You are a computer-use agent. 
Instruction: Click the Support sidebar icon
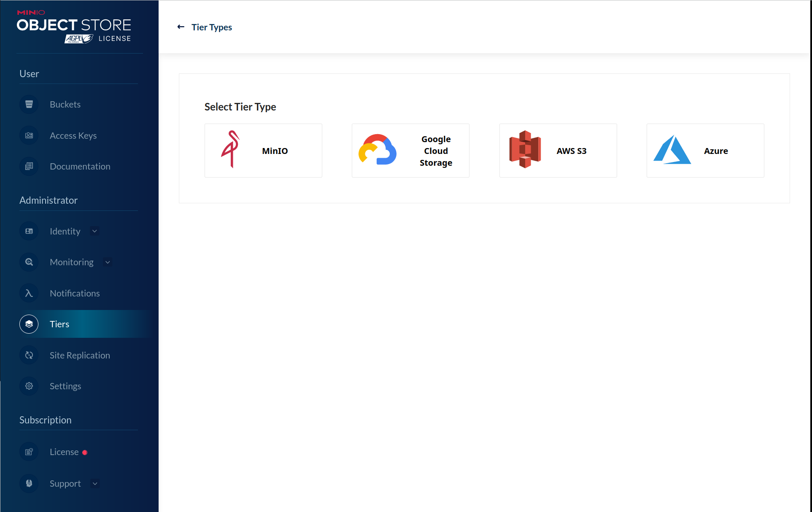click(29, 483)
